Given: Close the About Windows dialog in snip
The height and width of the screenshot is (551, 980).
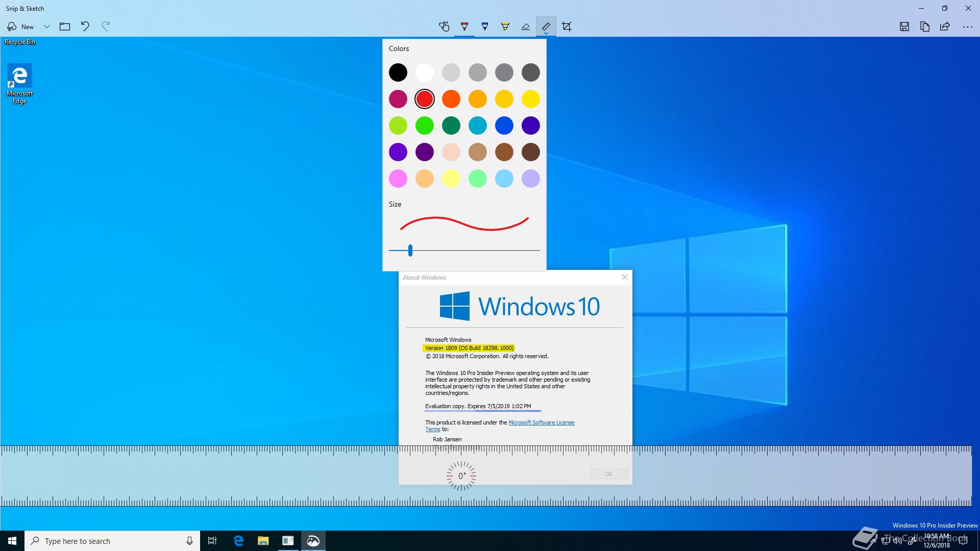Looking at the screenshot, I should 625,277.
